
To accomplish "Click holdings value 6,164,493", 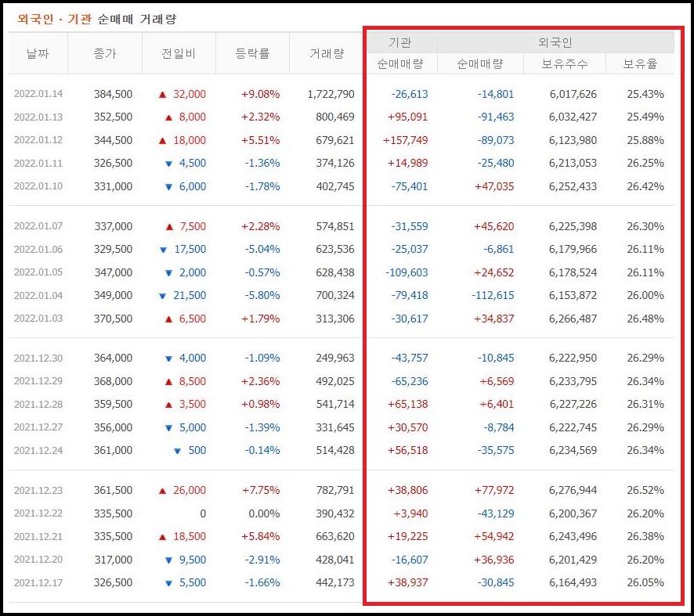I will (x=573, y=582).
